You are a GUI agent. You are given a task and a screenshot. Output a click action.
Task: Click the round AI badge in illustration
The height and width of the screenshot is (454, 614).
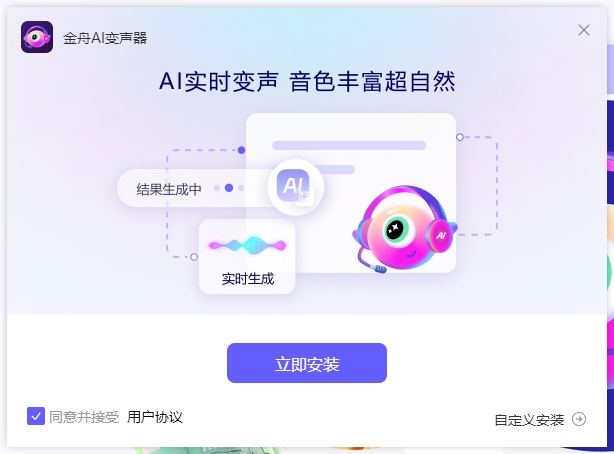click(296, 187)
